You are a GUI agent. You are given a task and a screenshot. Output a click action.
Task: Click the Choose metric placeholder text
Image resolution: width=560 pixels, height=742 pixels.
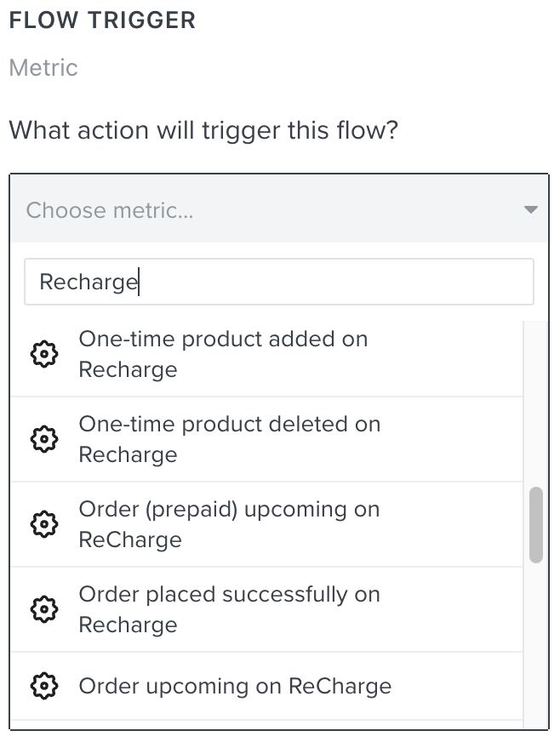tap(110, 210)
